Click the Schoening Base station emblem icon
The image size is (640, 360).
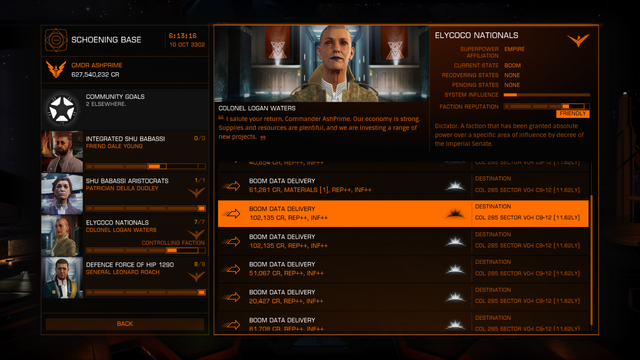(x=56, y=40)
